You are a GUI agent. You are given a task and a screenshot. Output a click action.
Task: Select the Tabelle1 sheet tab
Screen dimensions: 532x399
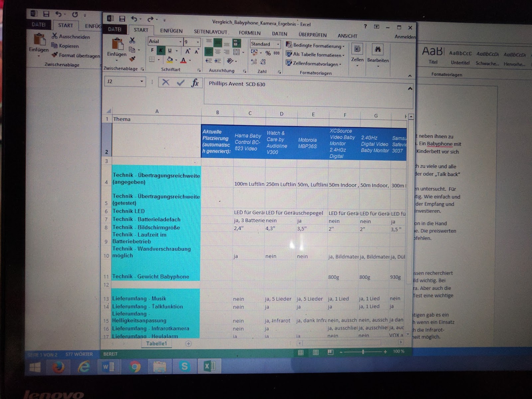tap(157, 343)
